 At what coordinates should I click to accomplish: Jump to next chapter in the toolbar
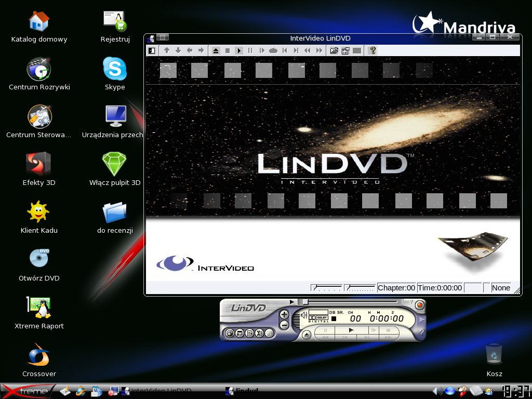click(296, 50)
